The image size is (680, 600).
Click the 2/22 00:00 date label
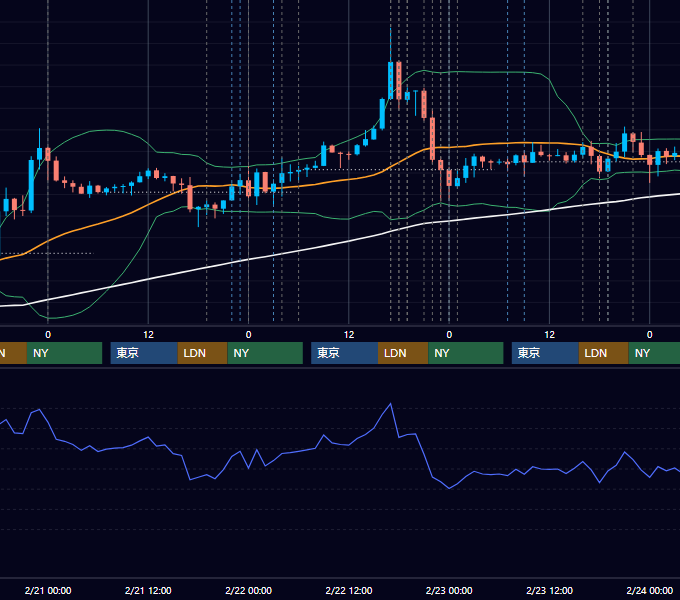[x=248, y=590]
